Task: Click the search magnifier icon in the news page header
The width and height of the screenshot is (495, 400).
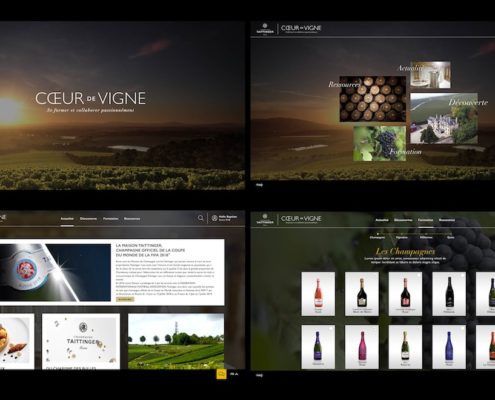Action: (200, 218)
